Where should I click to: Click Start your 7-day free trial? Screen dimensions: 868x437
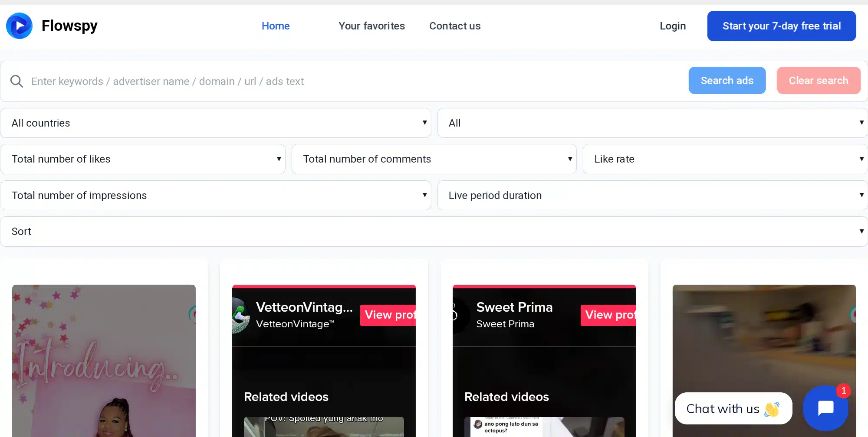[781, 26]
